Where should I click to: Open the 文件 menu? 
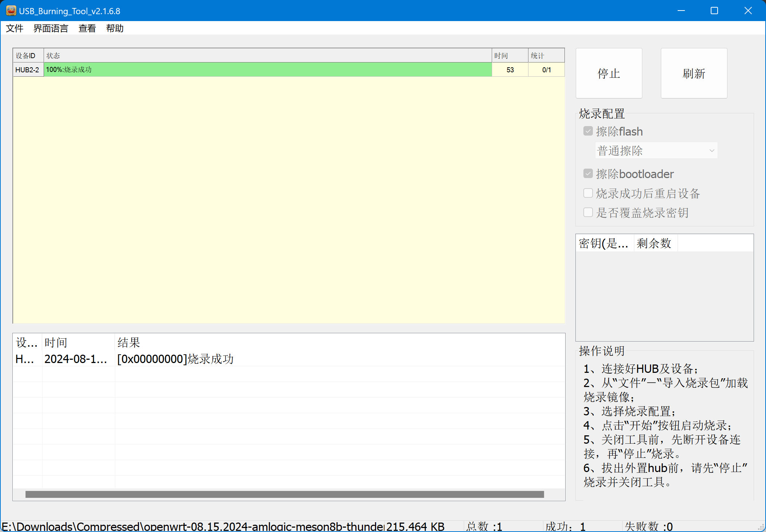[15, 28]
